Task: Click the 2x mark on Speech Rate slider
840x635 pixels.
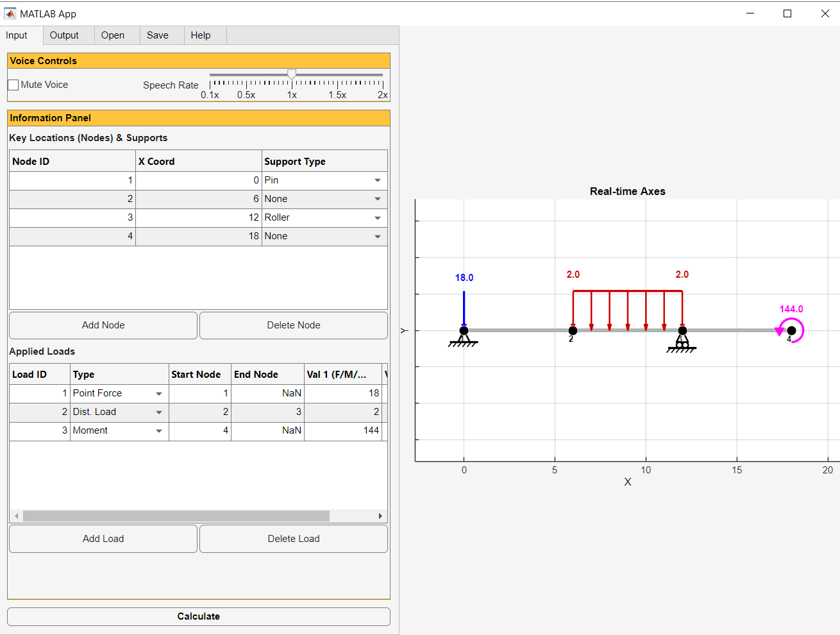Action: 383,95
